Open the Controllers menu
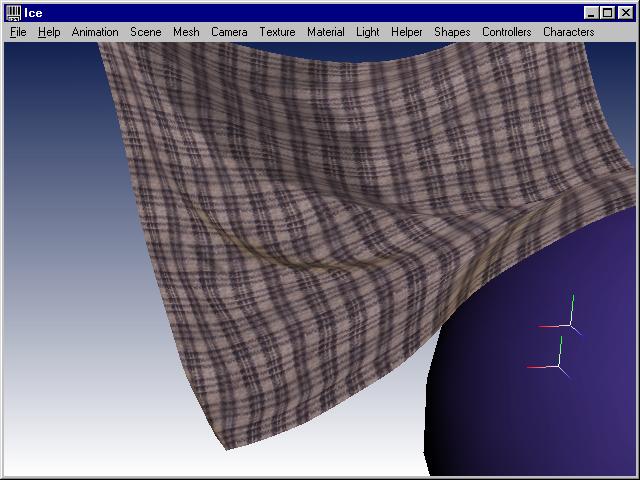 [507, 32]
